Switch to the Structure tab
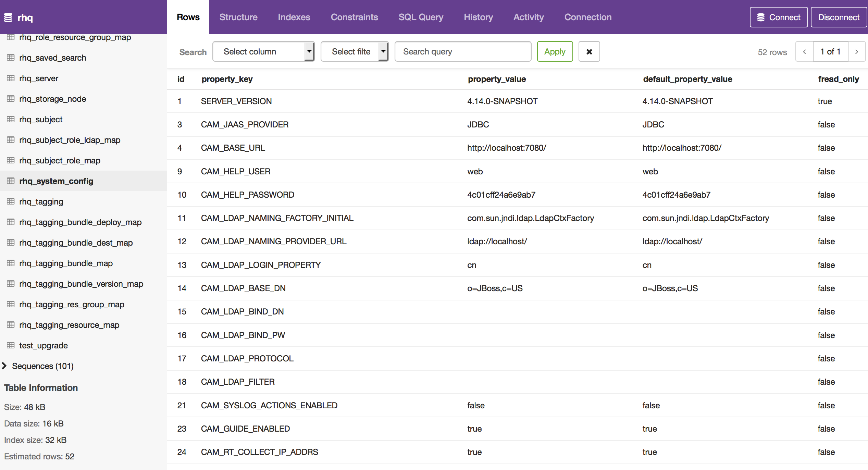Screen dimensions: 868x470 (238, 17)
